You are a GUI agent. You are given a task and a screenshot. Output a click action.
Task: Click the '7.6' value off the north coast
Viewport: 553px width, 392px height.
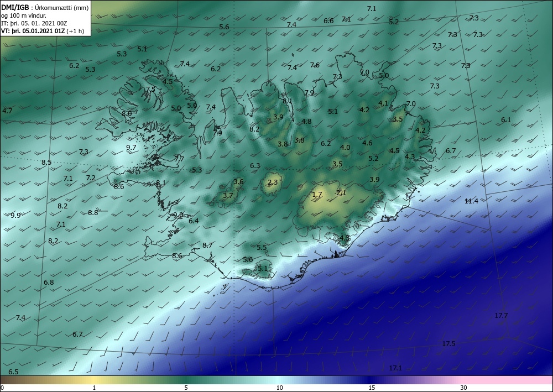pos(315,65)
